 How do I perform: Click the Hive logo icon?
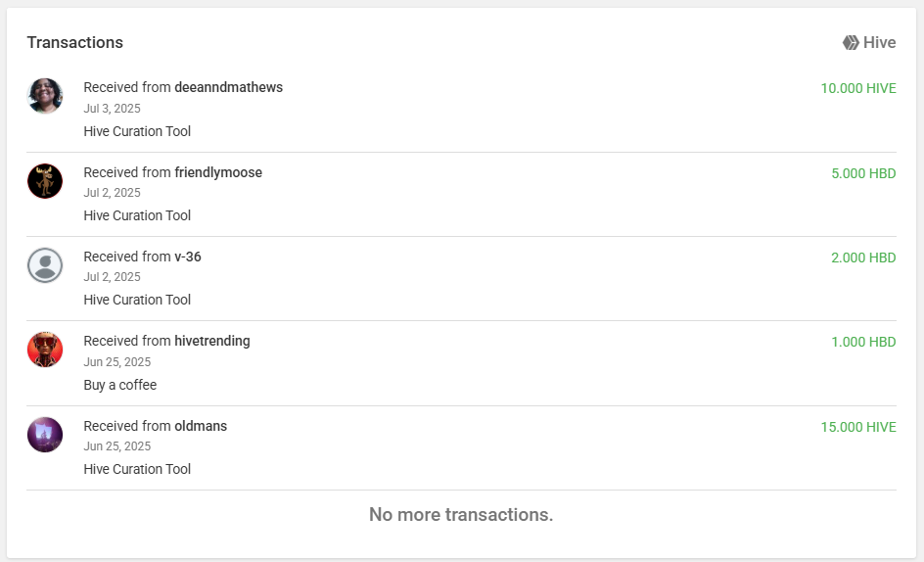click(851, 42)
